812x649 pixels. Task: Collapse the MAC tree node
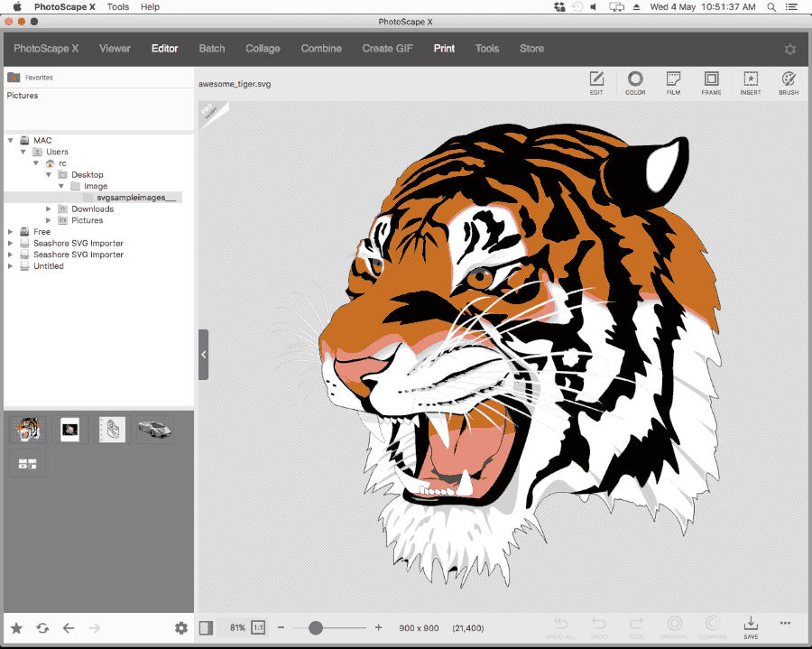point(10,141)
